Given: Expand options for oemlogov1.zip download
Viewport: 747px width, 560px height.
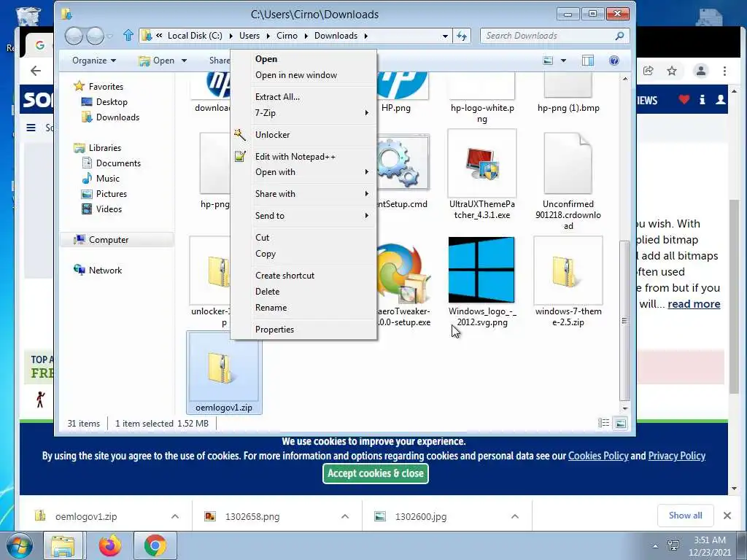Looking at the screenshot, I should [x=175, y=516].
